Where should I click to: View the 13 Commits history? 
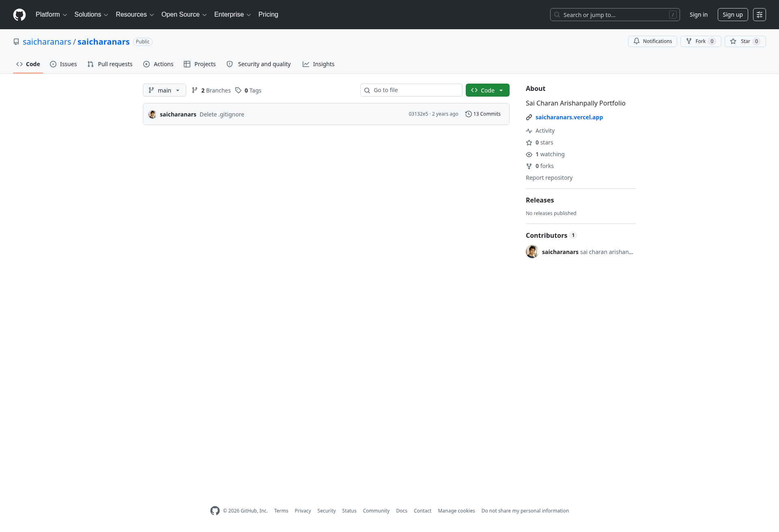coord(483,114)
